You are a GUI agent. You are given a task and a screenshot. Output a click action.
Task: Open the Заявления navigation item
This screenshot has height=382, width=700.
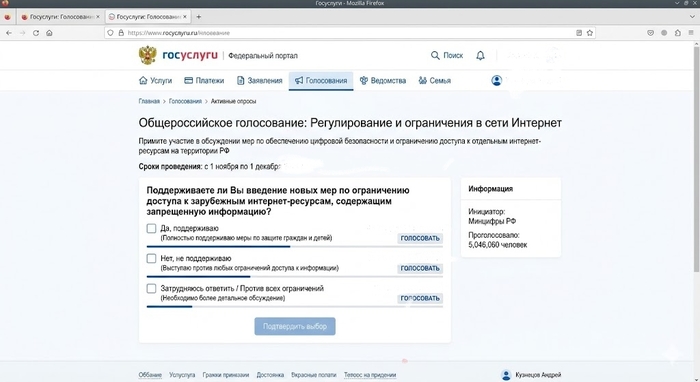[259, 81]
